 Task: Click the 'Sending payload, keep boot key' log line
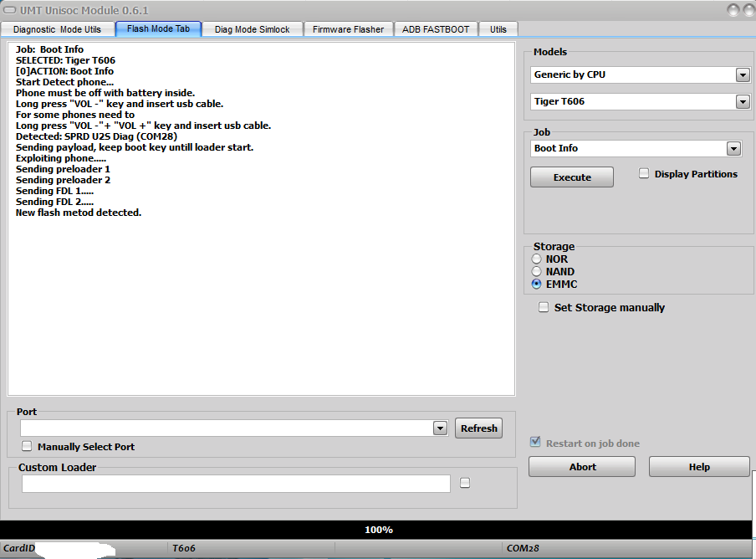tap(135, 147)
